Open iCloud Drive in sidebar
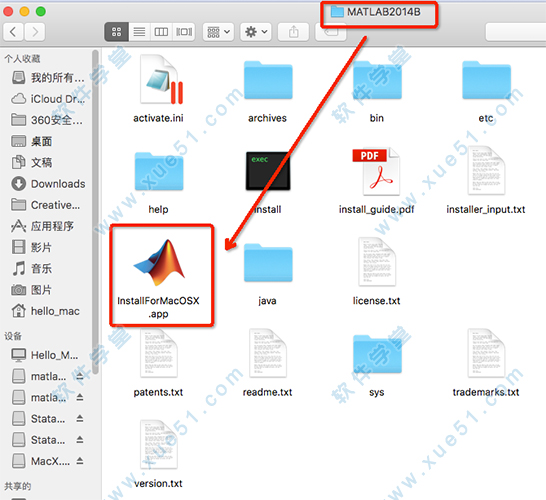This screenshot has width=546, height=500. tap(48, 99)
